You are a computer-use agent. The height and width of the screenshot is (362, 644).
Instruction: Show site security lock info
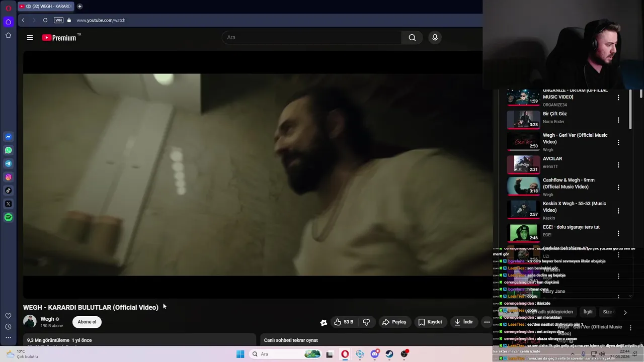(69, 20)
